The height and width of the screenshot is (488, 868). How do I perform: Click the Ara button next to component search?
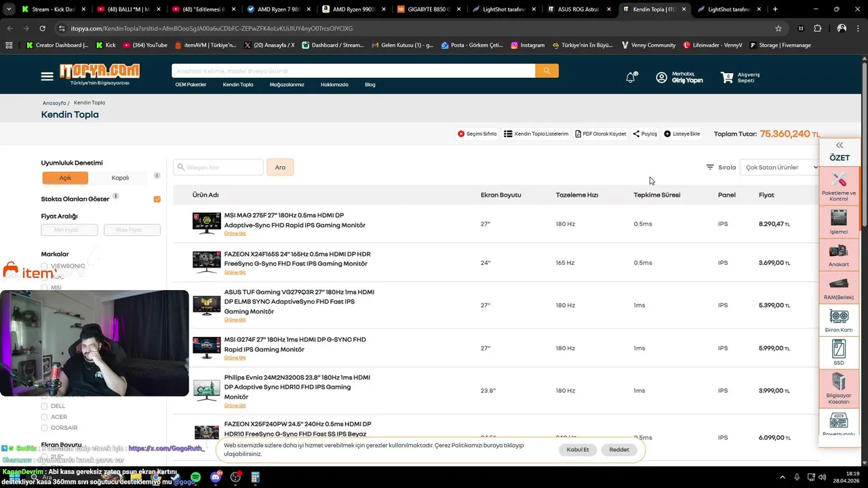click(280, 167)
